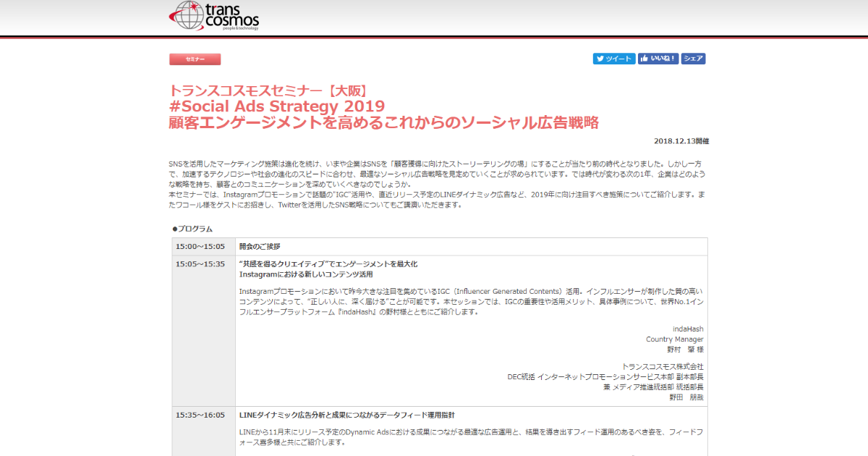Click the Country Manager title text
Image resolution: width=868 pixels, height=456 pixels.
point(675,339)
